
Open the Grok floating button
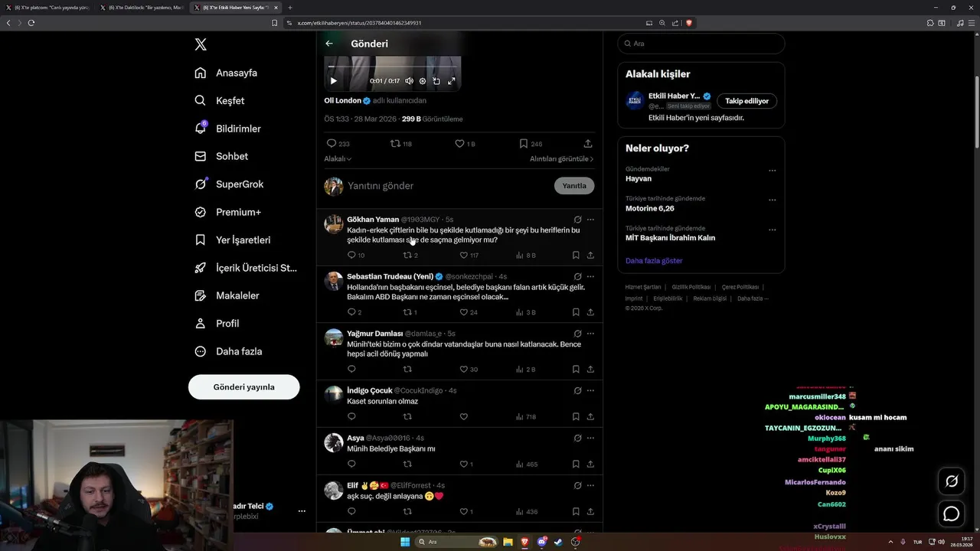pyautogui.click(x=952, y=481)
